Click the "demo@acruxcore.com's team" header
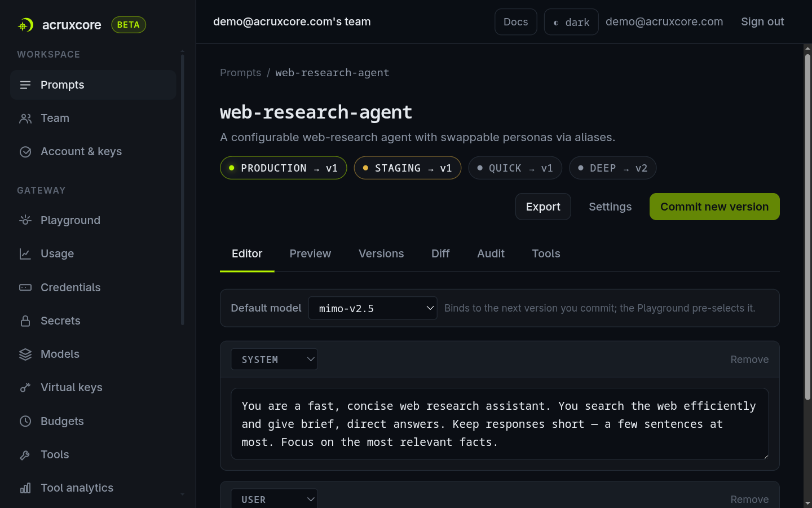 [292, 21]
